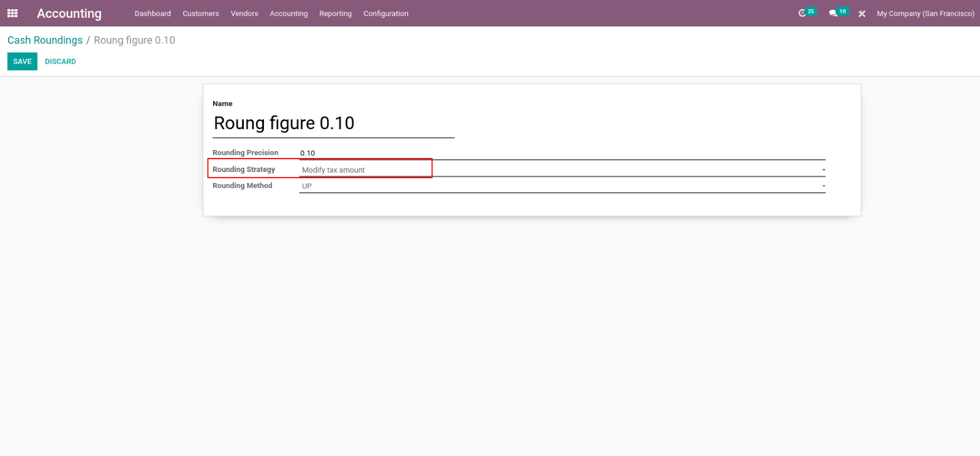Click the current breadcrumb Roung figure 0.10
The image size is (980, 456).
(134, 40)
